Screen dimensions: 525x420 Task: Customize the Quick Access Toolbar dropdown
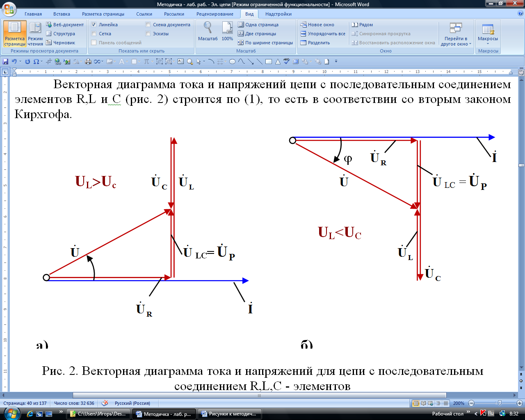(x=336, y=62)
